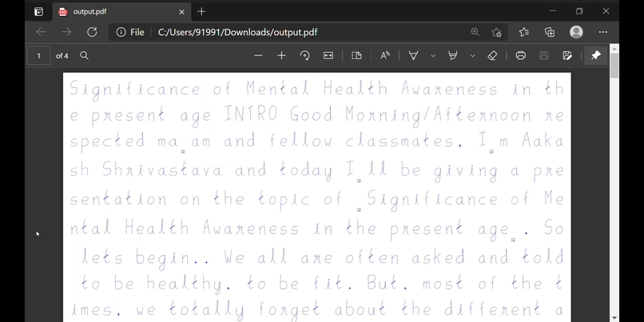Expand Draw tool options dropdown
Image resolution: width=644 pixels, height=322 pixels.
[433, 55]
